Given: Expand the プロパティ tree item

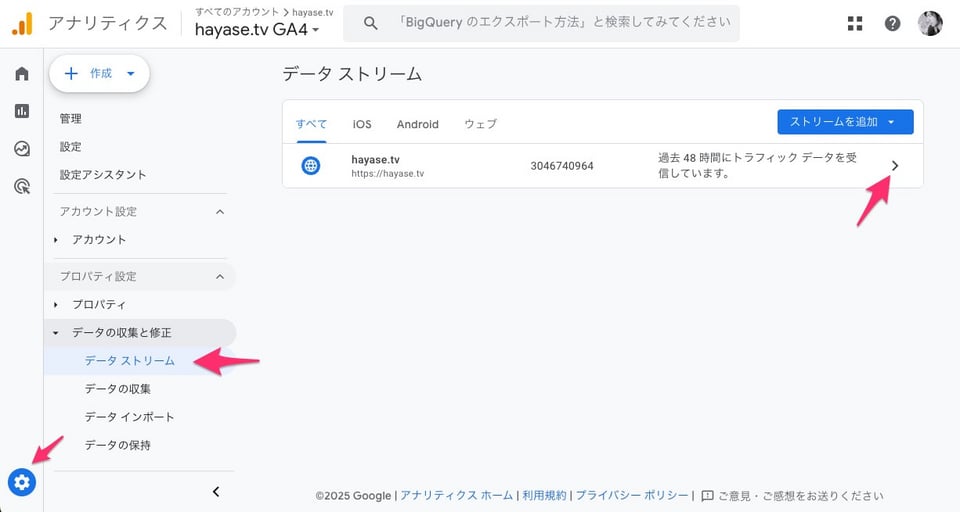Looking at the screenshot, I should click(x=56, y=305).
